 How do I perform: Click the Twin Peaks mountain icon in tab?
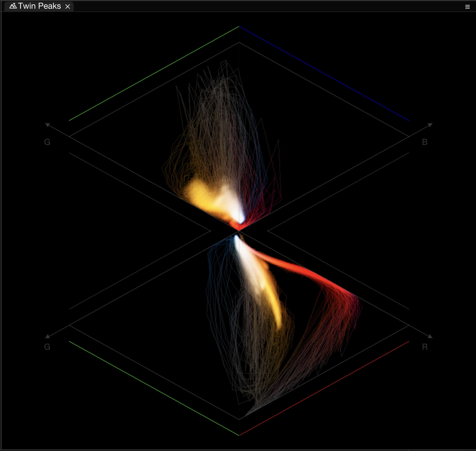(13, 6)
